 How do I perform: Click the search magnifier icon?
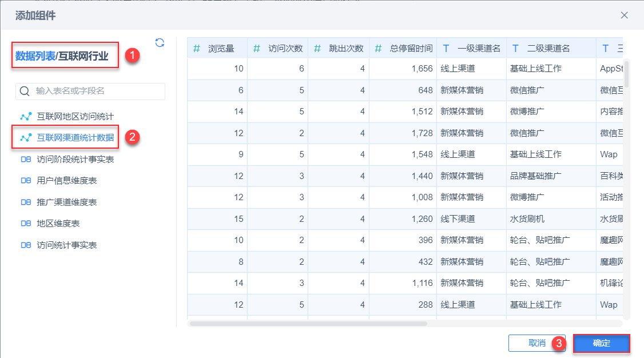pos(25,91)
